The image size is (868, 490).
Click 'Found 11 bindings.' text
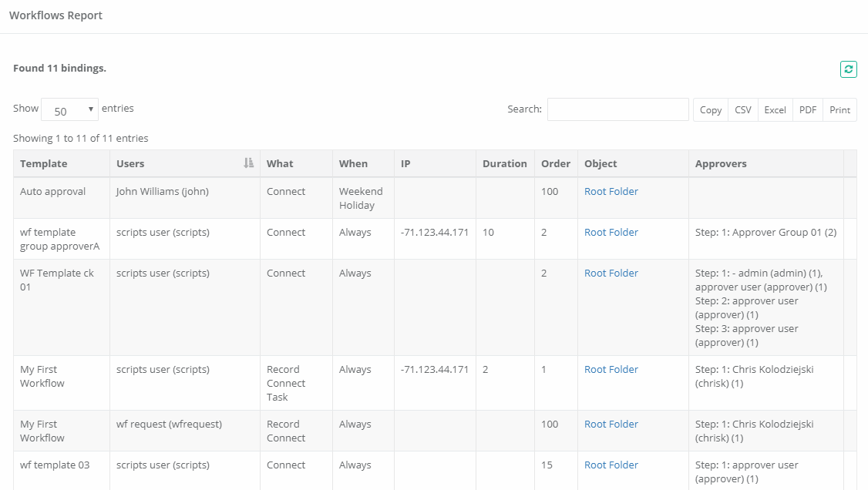(60, 68)
